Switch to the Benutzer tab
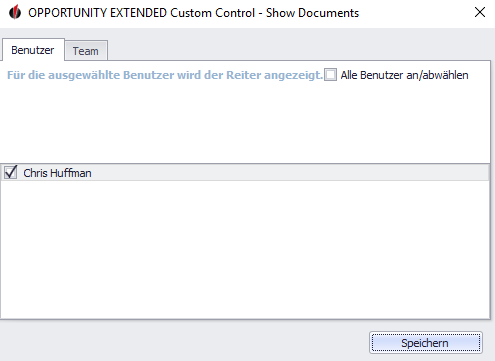Viewport: 495px width, 361px height. point(33,50)
